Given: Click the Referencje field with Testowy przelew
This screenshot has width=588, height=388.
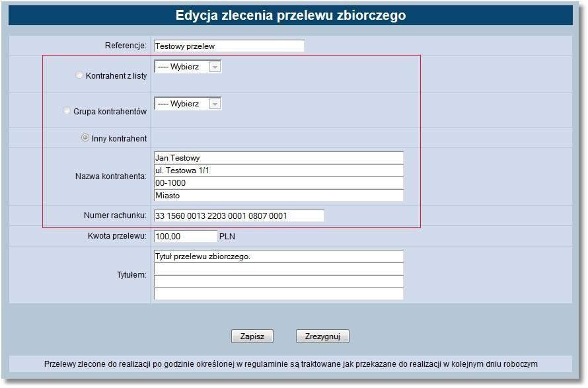Looking at the screenshot, I should (229, 46).
